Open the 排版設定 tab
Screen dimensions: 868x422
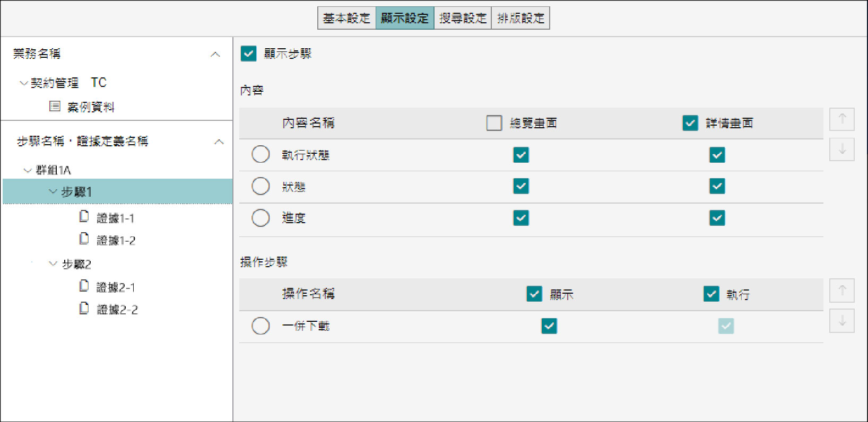(x=520, y=18)
